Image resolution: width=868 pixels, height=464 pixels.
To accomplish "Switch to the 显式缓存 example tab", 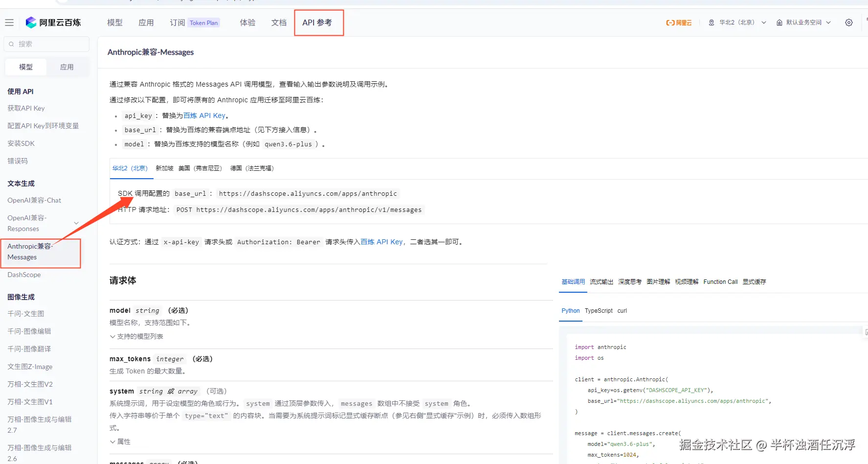I will click(754, 282).
